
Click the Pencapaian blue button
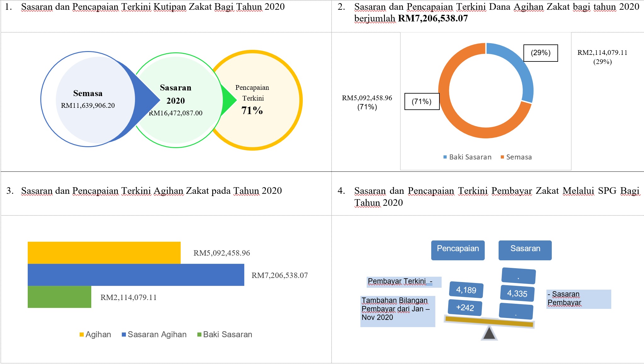458,250
